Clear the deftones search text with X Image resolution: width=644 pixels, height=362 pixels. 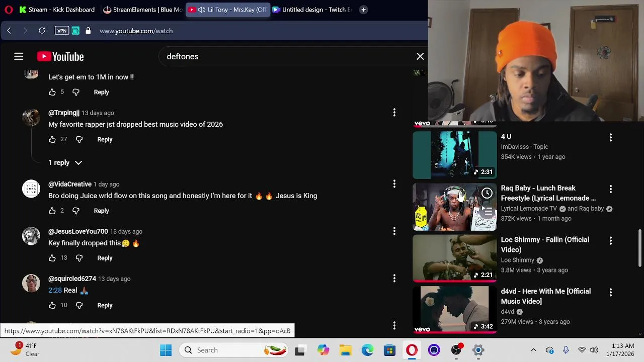(x=420, y=56)
